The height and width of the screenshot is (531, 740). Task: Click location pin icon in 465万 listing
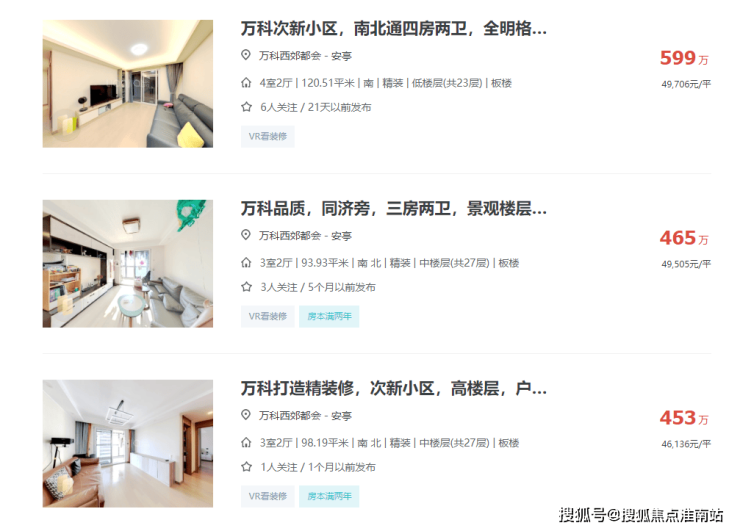click(x=245, y=235)
